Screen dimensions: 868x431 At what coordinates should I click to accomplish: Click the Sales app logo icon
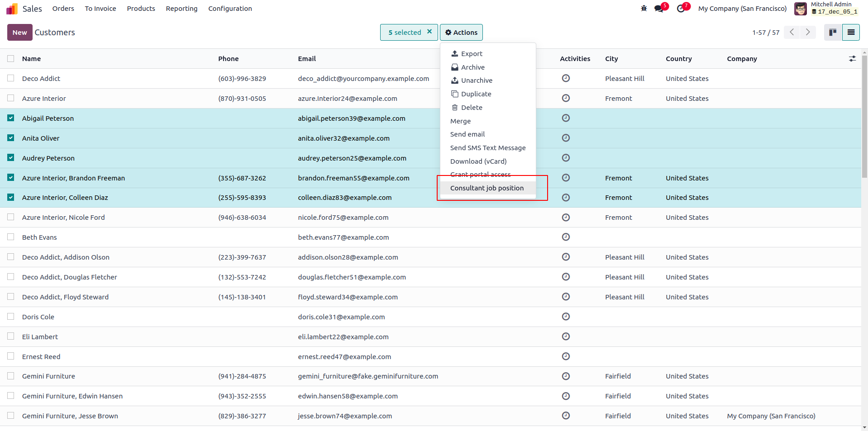click(12, 9)
